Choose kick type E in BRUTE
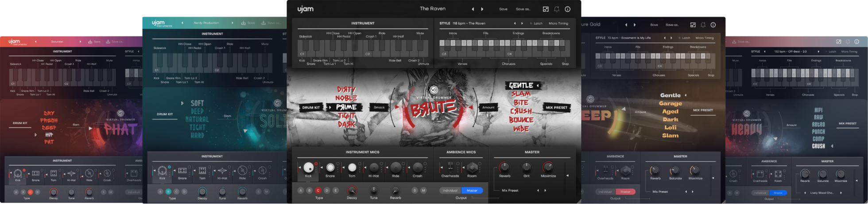This screenshot has height=204, width=868. [x=335, y=190]
